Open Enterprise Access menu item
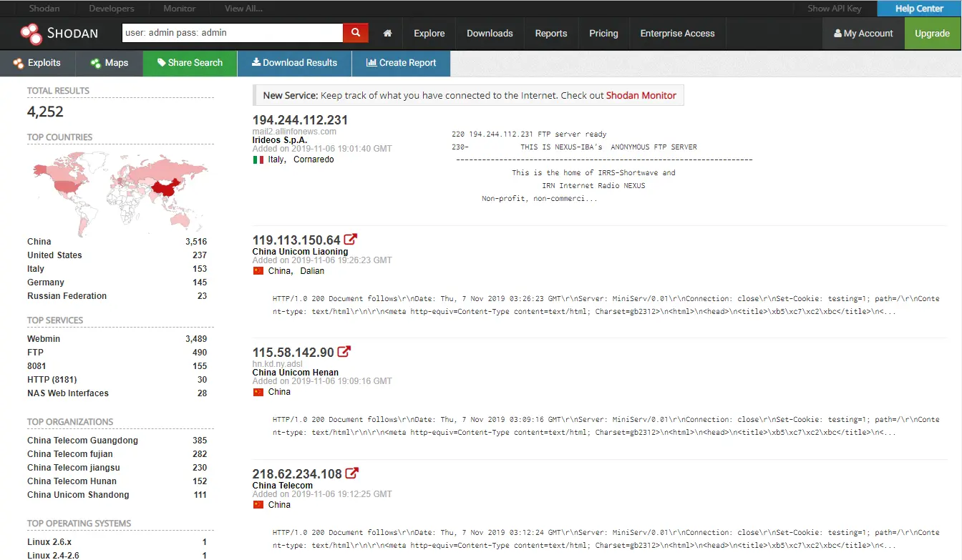Viewport: 962px width, 560px height. coord(677,34)
